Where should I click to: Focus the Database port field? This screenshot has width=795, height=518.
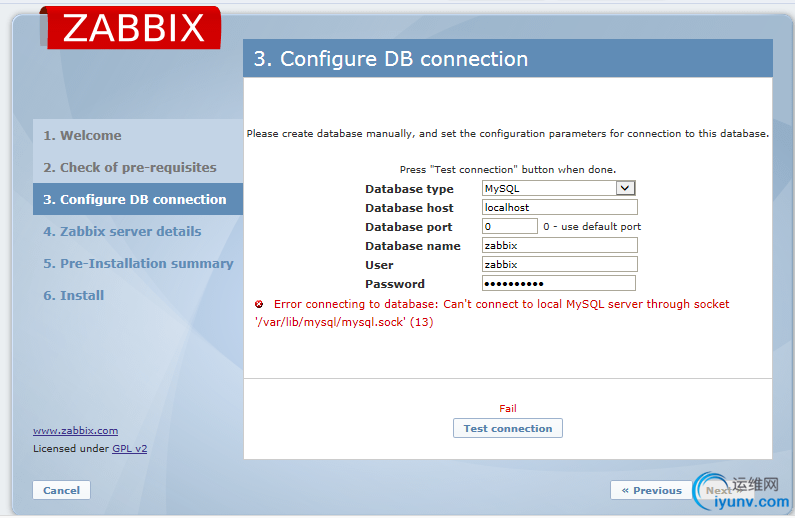tap(510, 226)
